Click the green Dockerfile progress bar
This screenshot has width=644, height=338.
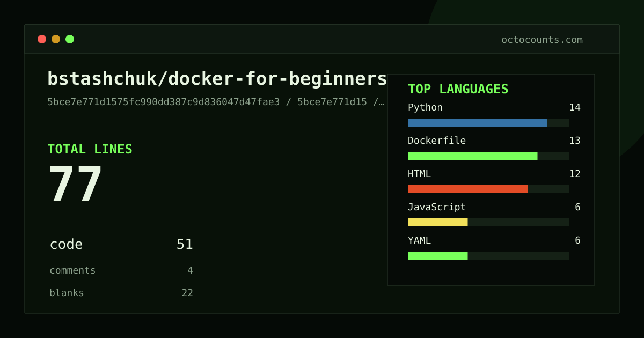[x=472, y=156]
